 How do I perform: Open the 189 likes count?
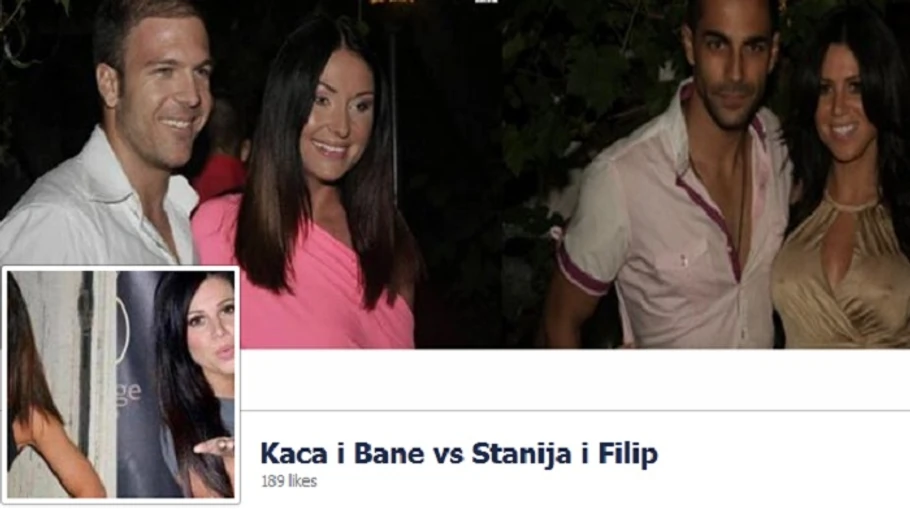289,481
